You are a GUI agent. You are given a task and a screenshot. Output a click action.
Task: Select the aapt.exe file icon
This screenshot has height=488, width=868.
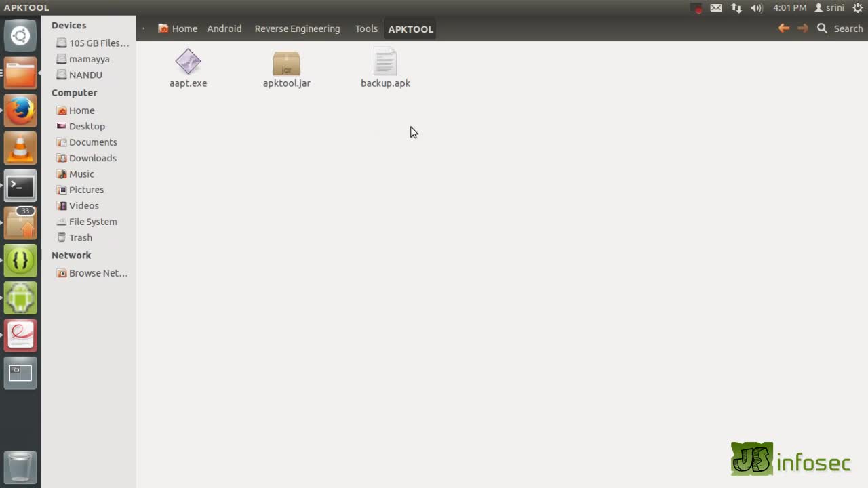[x=188, y=62]
